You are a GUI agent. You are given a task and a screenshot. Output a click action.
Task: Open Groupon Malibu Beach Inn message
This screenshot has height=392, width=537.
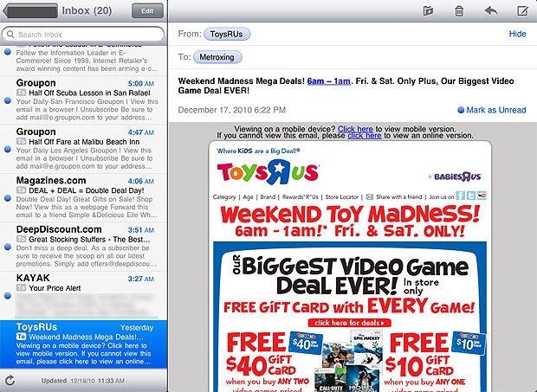83,149
